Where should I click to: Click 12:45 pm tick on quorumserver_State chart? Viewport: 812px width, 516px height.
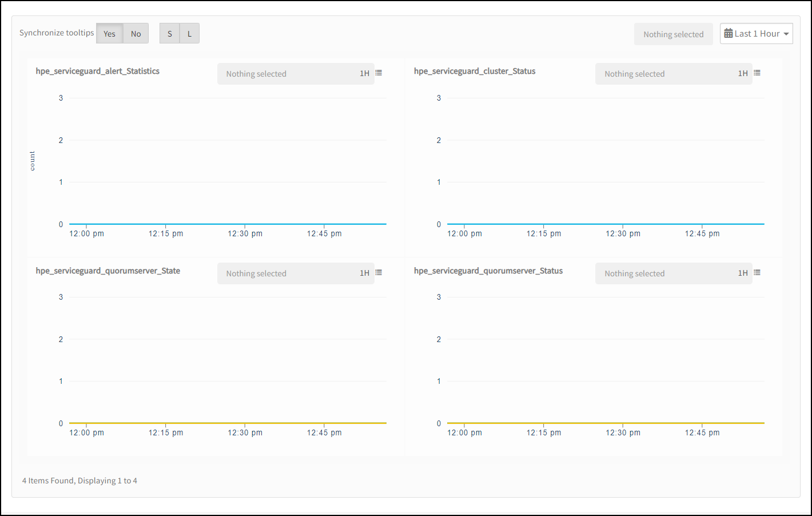click(x=324, y=432)
